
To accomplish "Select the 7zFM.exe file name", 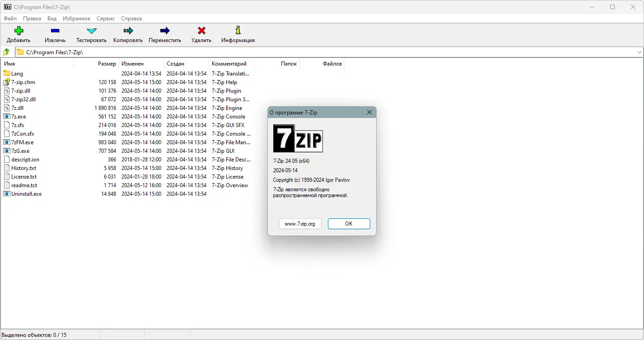I will click(x=23, y=142).
